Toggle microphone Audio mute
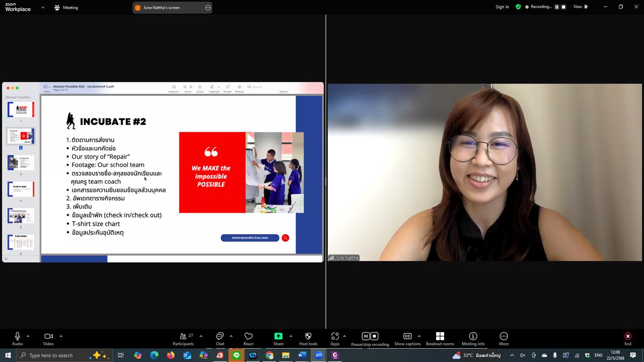 [17, 339]
